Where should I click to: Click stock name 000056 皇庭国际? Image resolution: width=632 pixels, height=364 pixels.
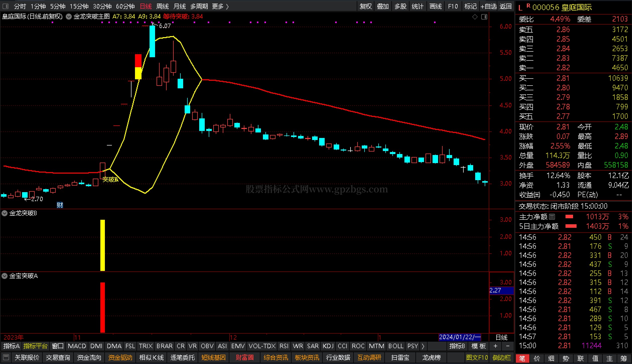(x=562, y=7)
